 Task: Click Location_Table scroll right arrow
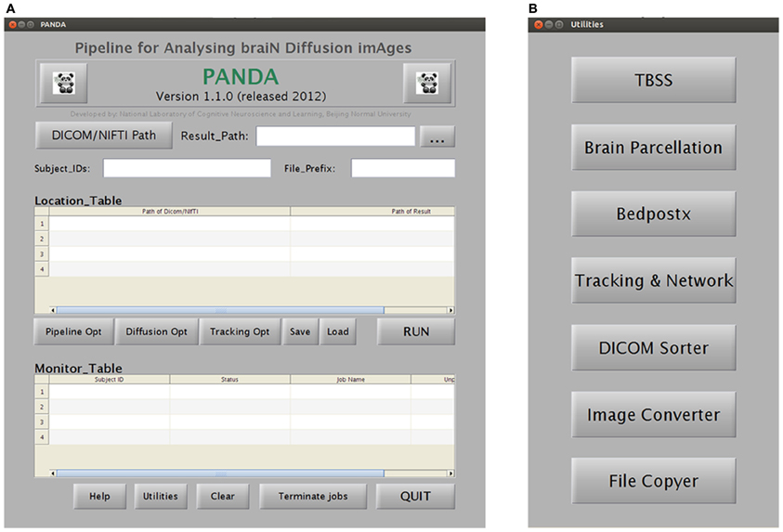(x=450, y=310)
